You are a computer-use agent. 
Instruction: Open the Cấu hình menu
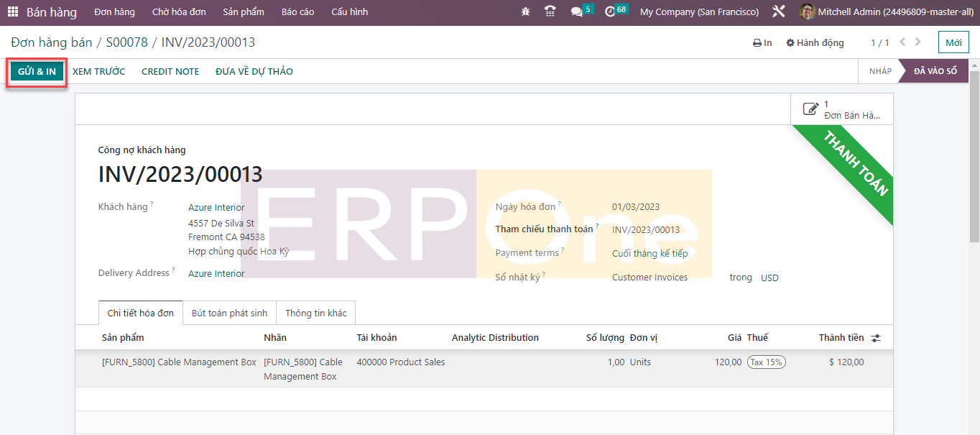(x=349, y=12)
